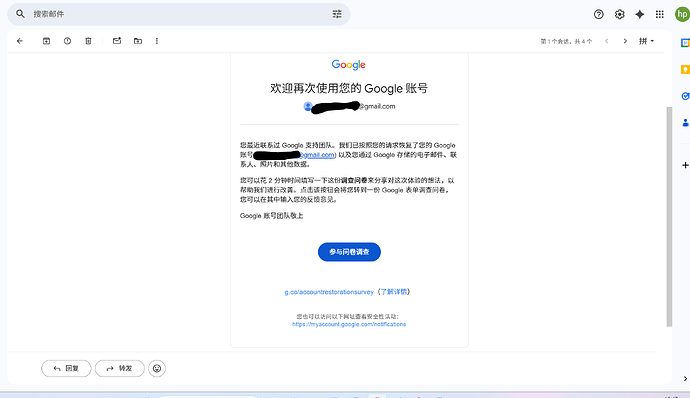Move email to a folder
This screenshot has height=398, width=690.
(x=138, y=41)
